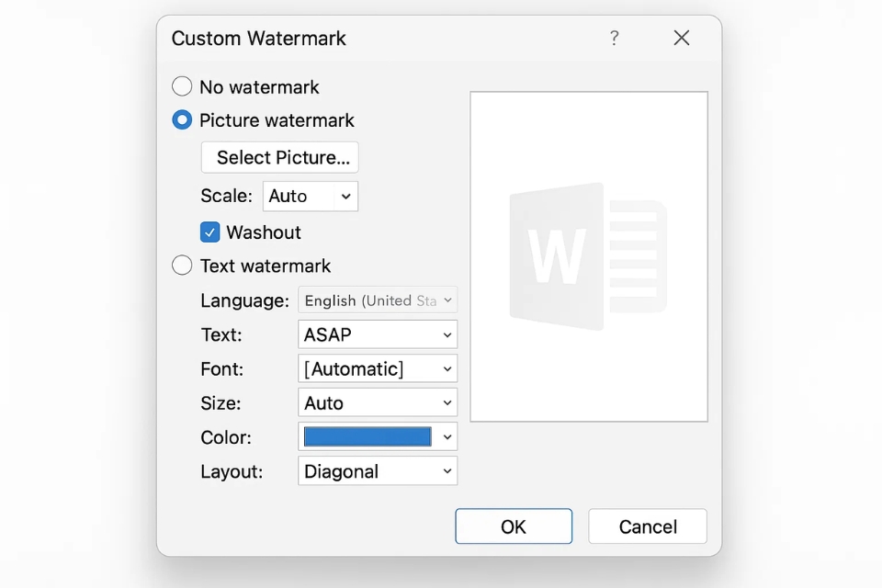
Task: Click inside the ASAP text field
Action: click(x=363, y=334)
